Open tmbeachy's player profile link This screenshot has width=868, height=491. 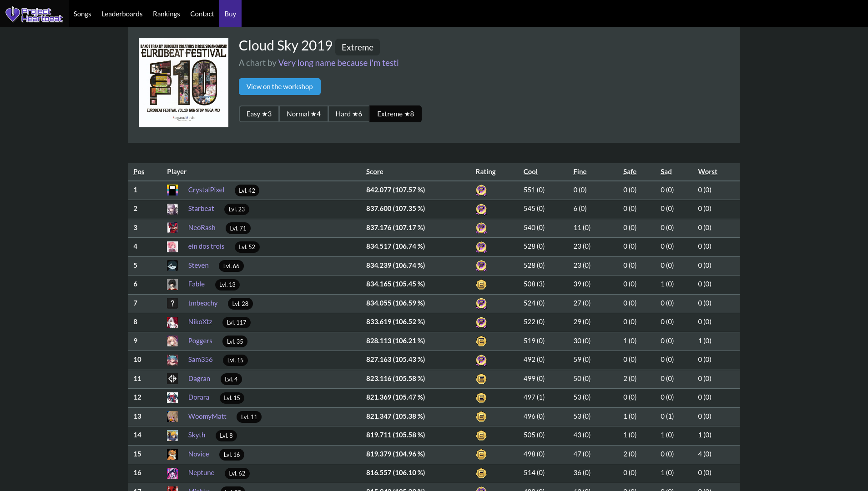click(x=203, y=303)
